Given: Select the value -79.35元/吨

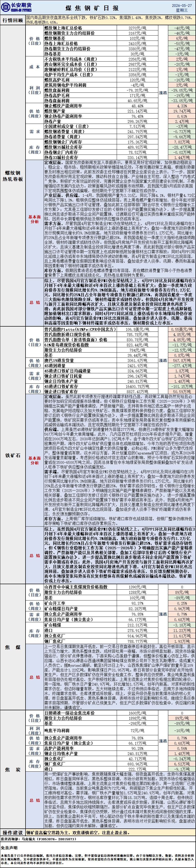Looking at the screenshot, I should pyautogui.click(x=138, y=90).
